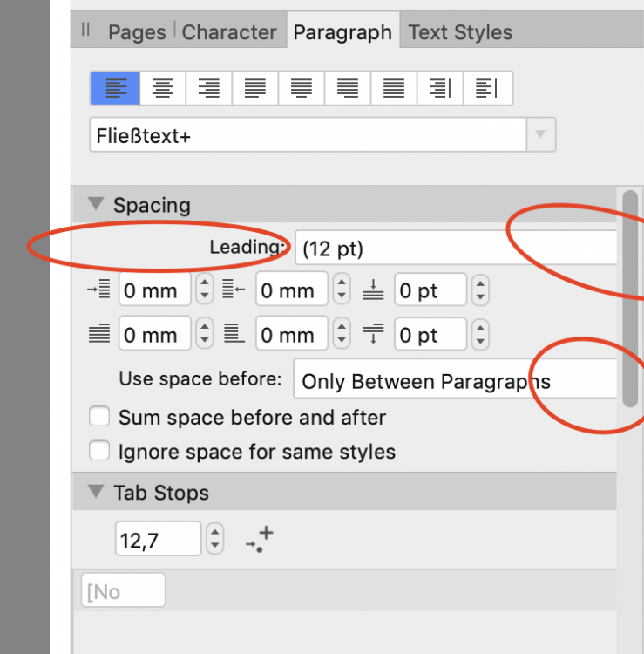The width and height of the screenshot is (644, 654).
Task: Select Justify All alignment icon
Action: coord(394,88)
